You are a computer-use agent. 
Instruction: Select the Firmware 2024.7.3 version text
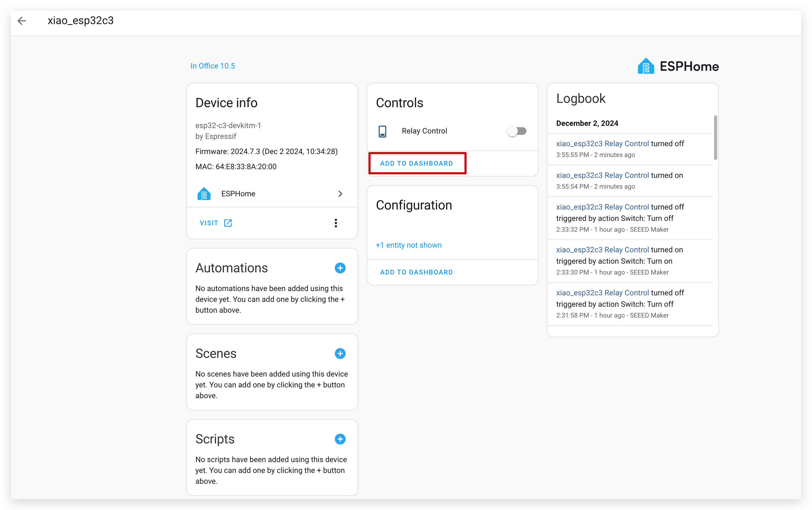click(266, 151)
